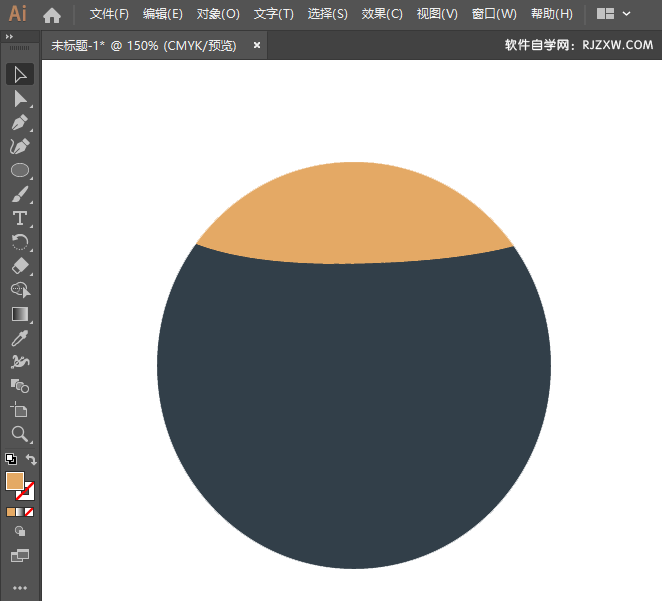The height and width of the screenshot is (601, 662).
Task: Open the workspace layout switcher dropdown
Action: tap(614, 15)
